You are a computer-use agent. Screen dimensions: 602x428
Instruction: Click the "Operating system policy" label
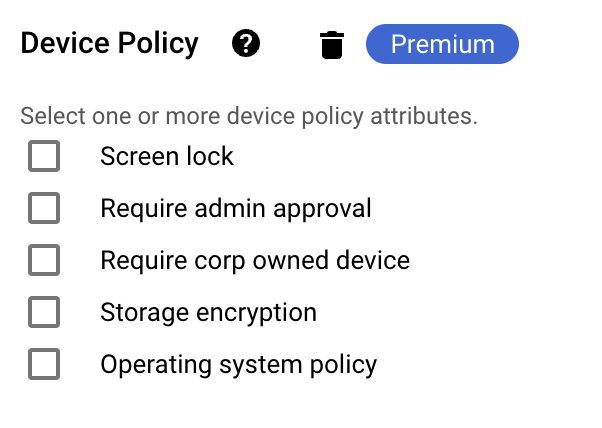click(238, 364)
